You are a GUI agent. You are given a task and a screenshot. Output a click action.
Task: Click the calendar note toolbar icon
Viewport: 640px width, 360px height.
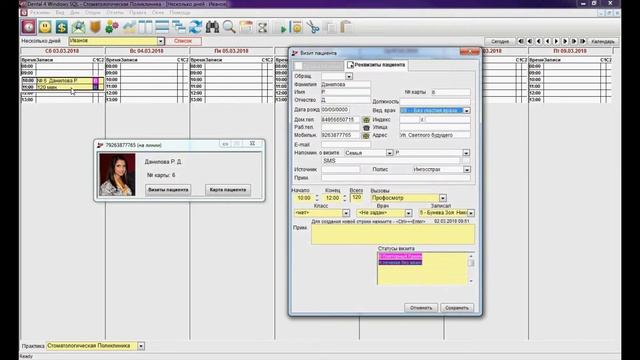[246, 27]
